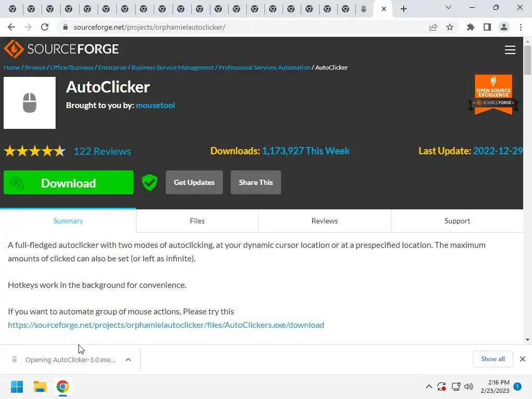The image size is (532, 399).
Task: Click the Open Source Excellence badge
Action: pos(494,95)
